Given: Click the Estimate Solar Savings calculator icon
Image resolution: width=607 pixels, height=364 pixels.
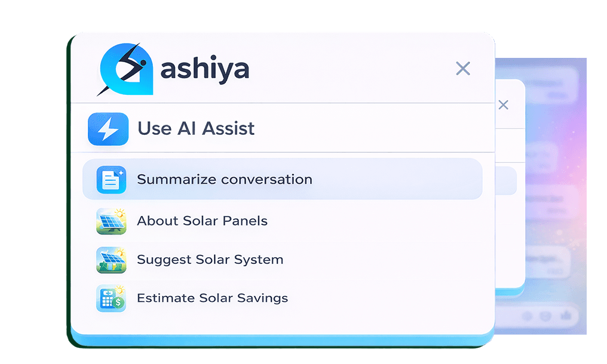Looking at the screenshot, I should [x=111, y=298].
